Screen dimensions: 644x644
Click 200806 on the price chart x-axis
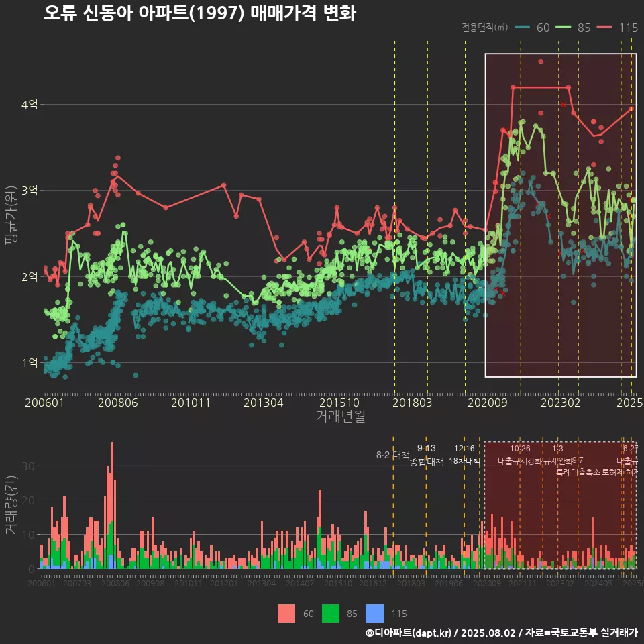pos(118,402)
